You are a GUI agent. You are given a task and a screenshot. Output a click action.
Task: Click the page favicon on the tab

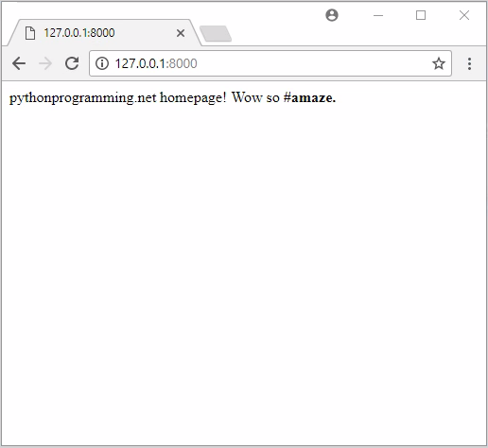[30, 33]
